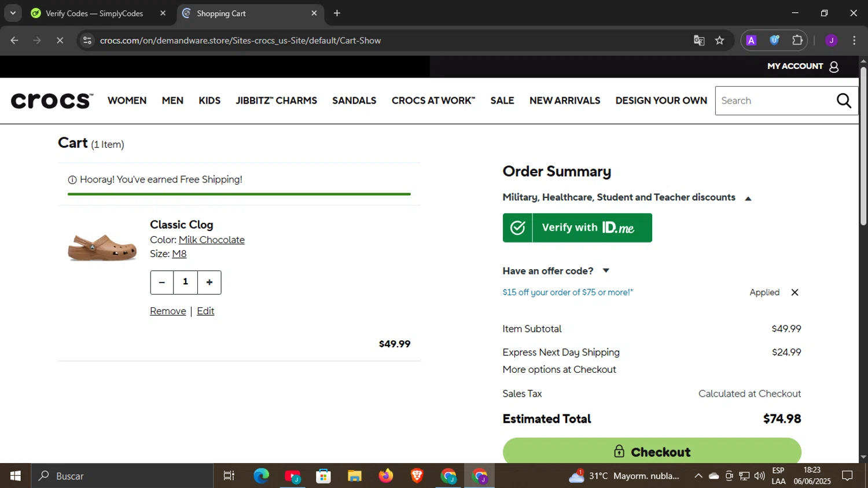Open NEW ARRIVALS menu
Image resolution: width=868 pixels, height=488 pixels.
[x=565, y=101]
